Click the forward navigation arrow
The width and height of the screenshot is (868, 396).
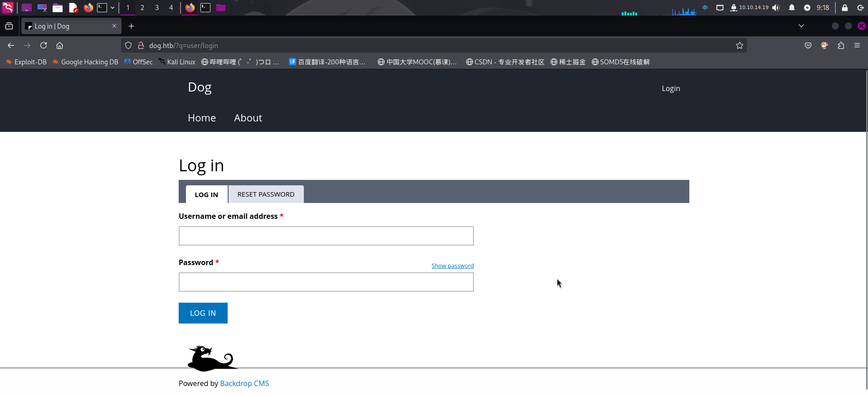click(x=27, y=45)
